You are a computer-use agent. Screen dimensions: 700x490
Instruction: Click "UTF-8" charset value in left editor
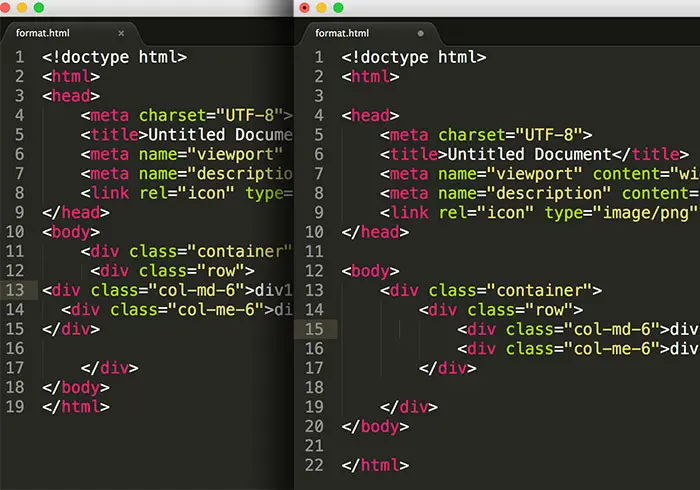coord(255,115)
